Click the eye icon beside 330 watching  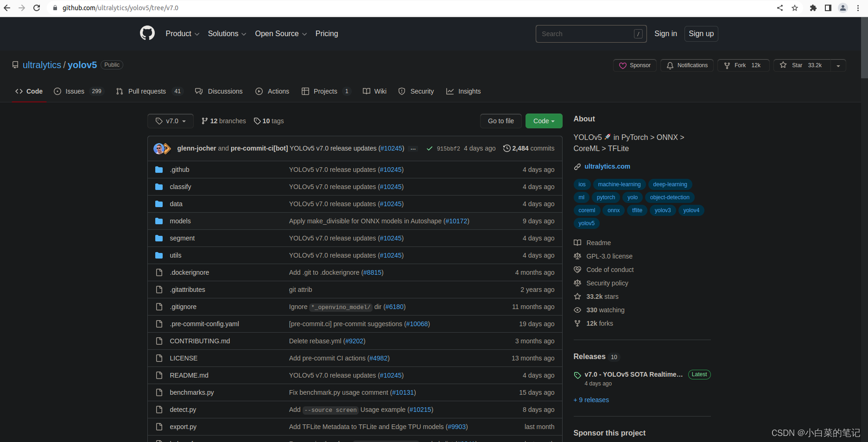577,310
